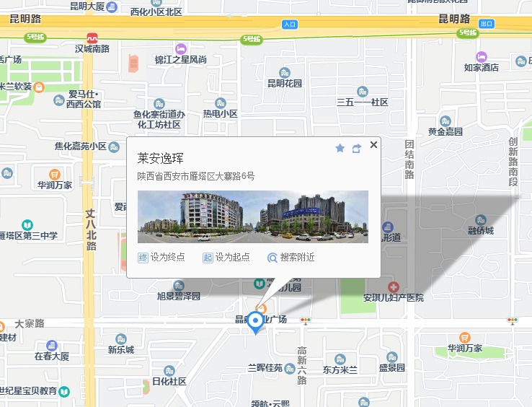Click the 昆明大厦 building icon
The width and height of the screenshot is (532, 407).
pos(112,6)
